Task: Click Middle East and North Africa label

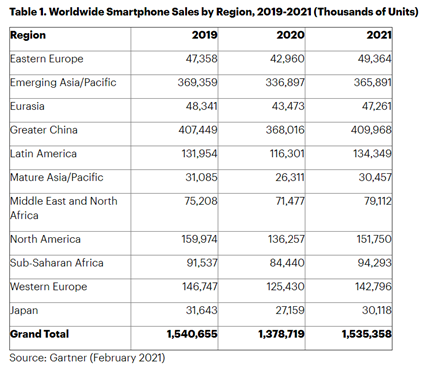Action: pyautogui.click(x=64, y=208)
